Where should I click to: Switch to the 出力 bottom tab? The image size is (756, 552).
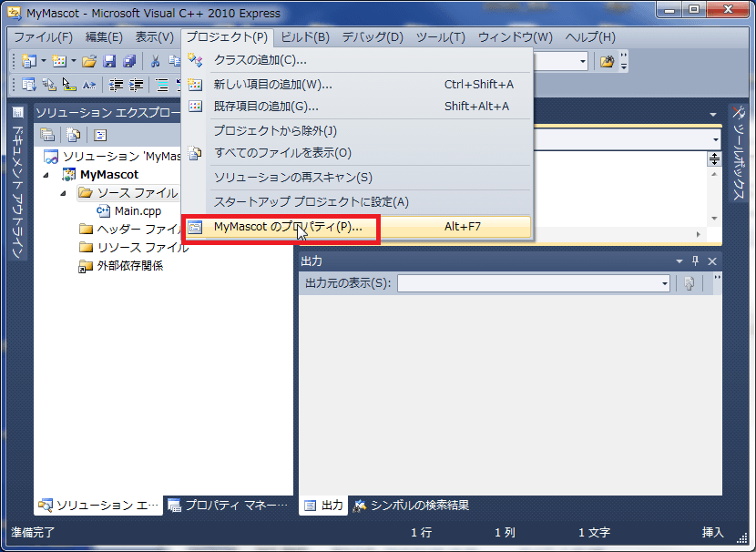click(x=323, y=505)
